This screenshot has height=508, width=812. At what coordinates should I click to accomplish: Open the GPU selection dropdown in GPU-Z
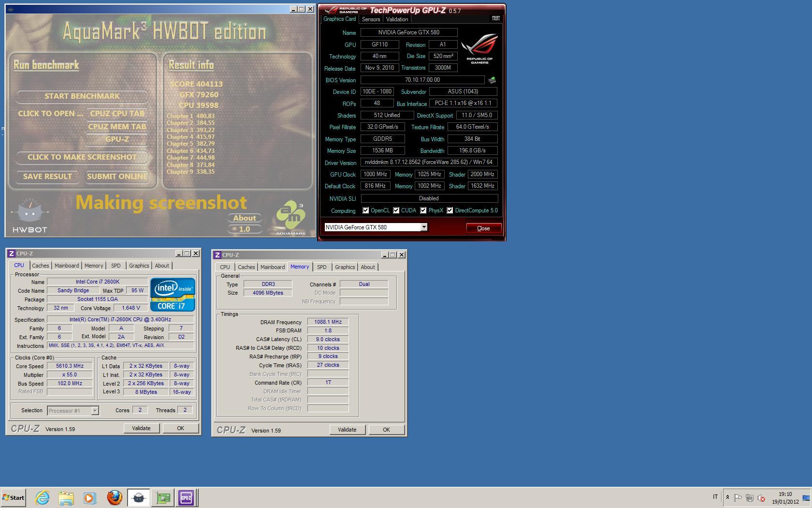pyautogui.click(x=424, y=227)
